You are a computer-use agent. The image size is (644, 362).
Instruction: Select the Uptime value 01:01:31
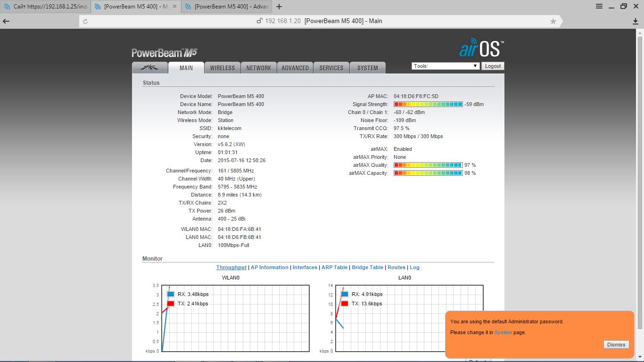[x=228, y=152]
